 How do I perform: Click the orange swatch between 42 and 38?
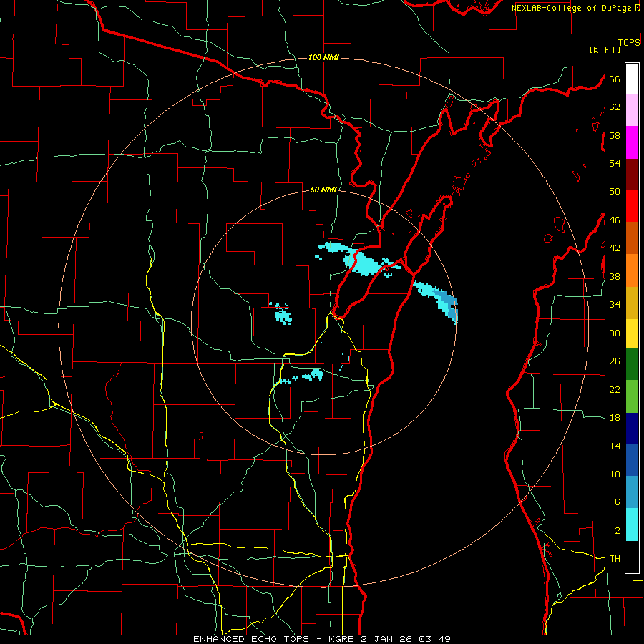pos(632,270)
